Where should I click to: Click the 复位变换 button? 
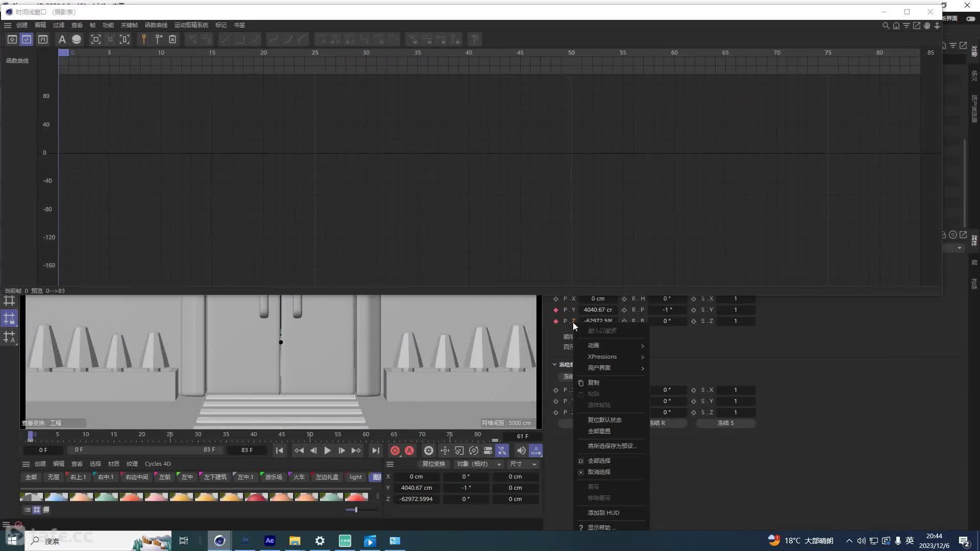click(x=433, y=464)
